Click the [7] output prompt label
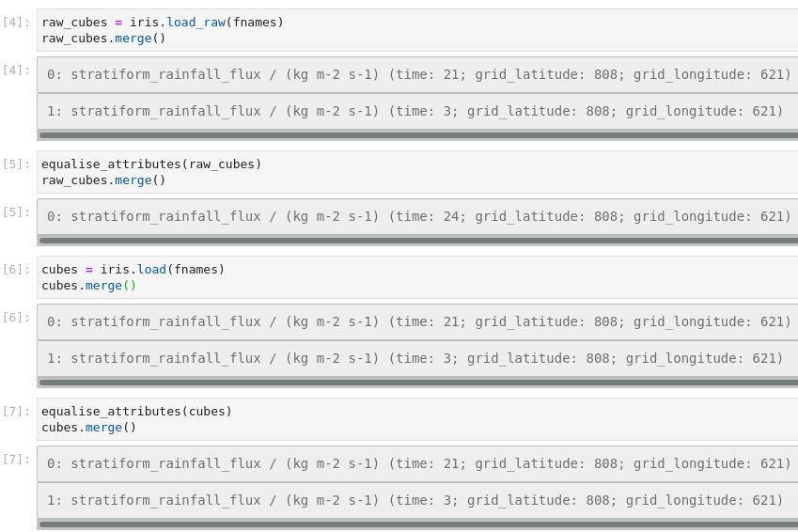 click(x=16, y=460)
